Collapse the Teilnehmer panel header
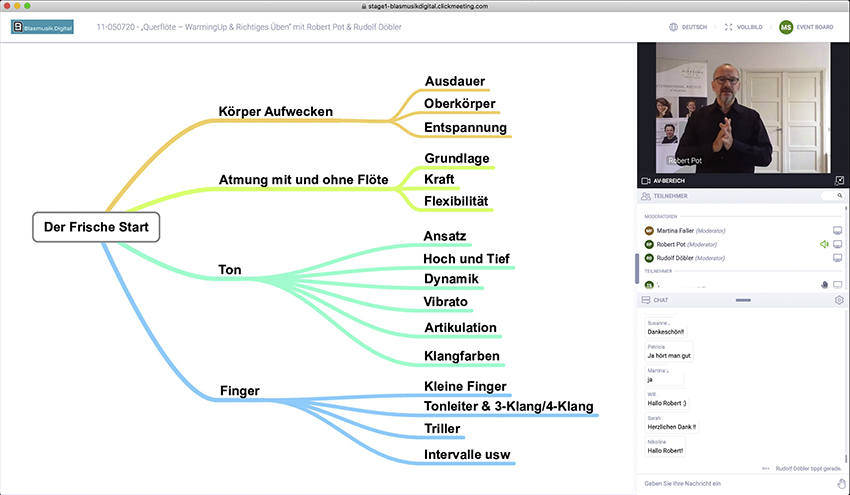850x495 pixels. 672,197
